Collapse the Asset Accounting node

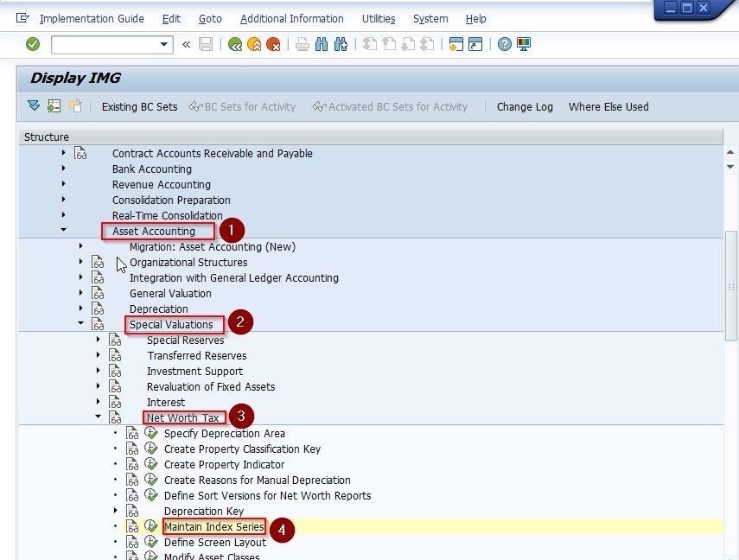click(63, 230)
